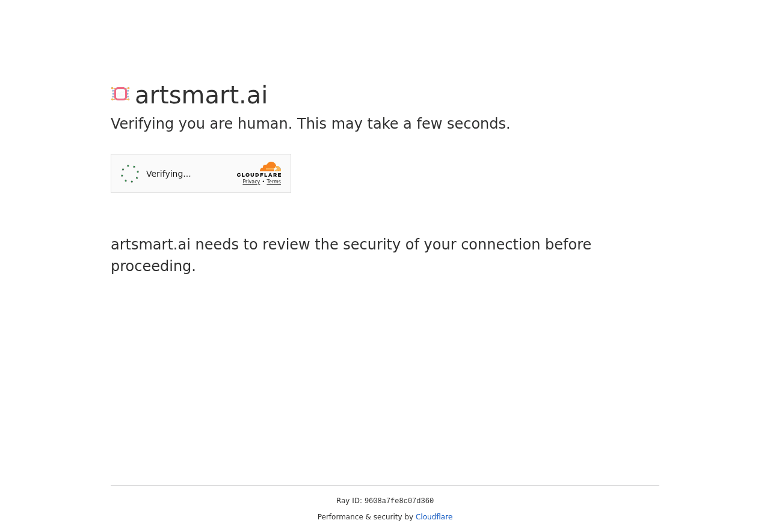
Task: Click the CLOUDFLARE wordmark inside the widget
Action: tap(259, 174)
